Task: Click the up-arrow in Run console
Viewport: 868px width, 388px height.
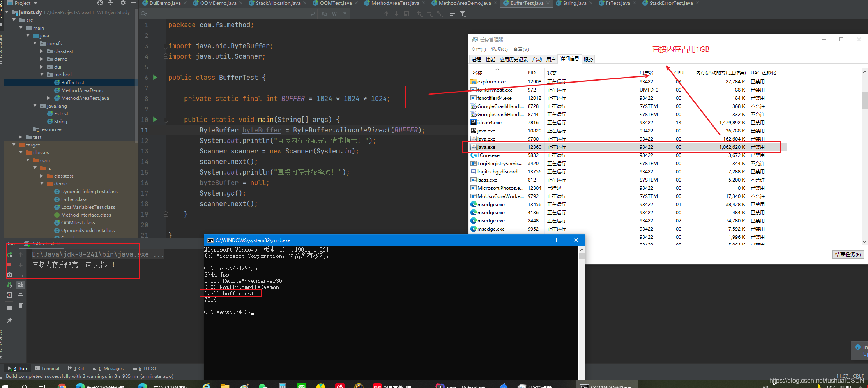Action: coord(21,254)
